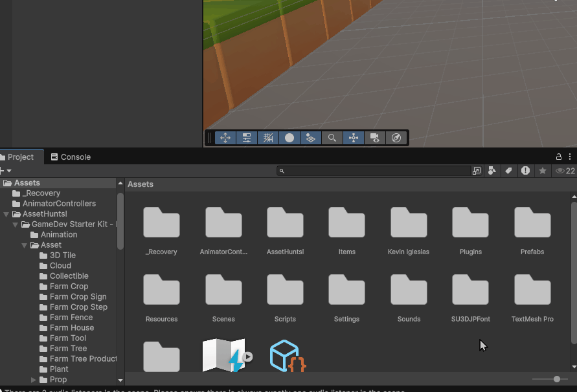Switch to the Console tab

click(71, 157)
